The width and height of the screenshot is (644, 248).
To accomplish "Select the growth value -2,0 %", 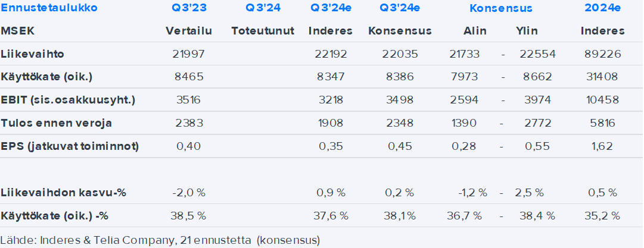I will pyautogui.click(x=188, y=193).
